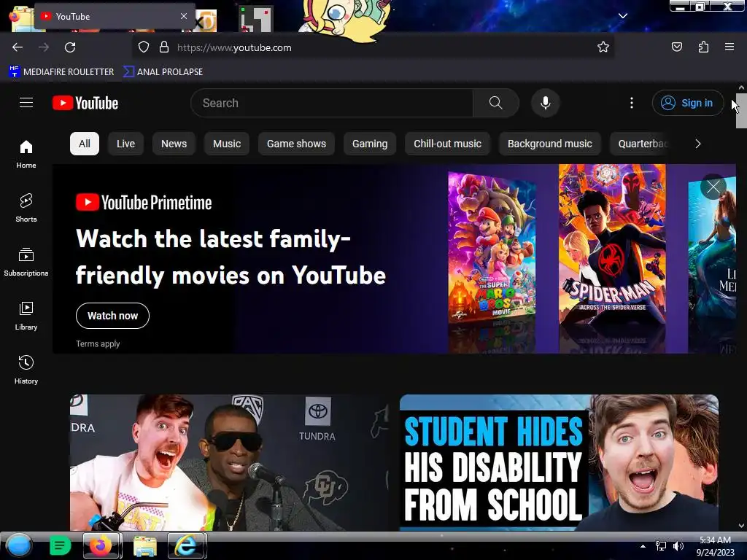
Task: Reload the current page
Action: 70,47
